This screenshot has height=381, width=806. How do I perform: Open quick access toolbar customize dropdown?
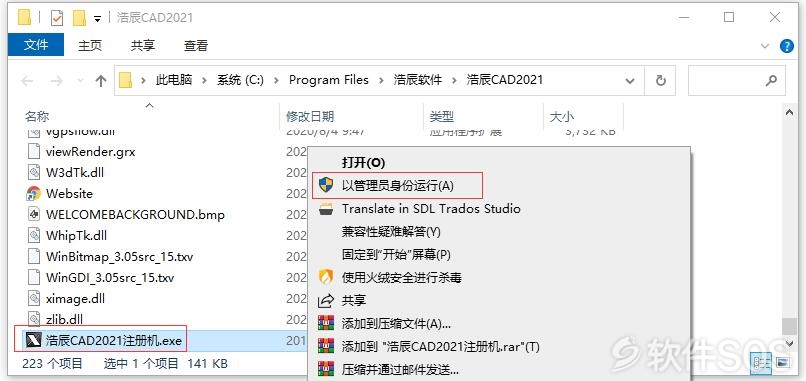[x=97, y=19]
